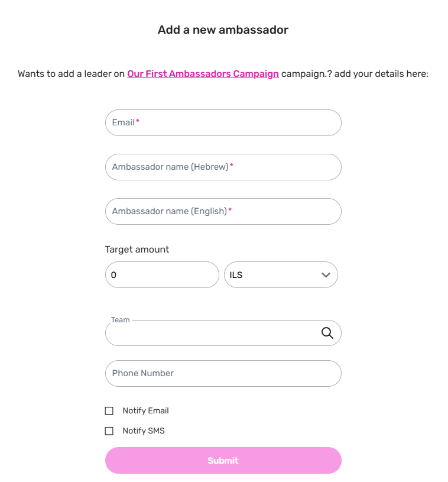Click the Notify Email label text
This screenshot has height=482, width=448.
pyautogui.click(x=145, y=410)
